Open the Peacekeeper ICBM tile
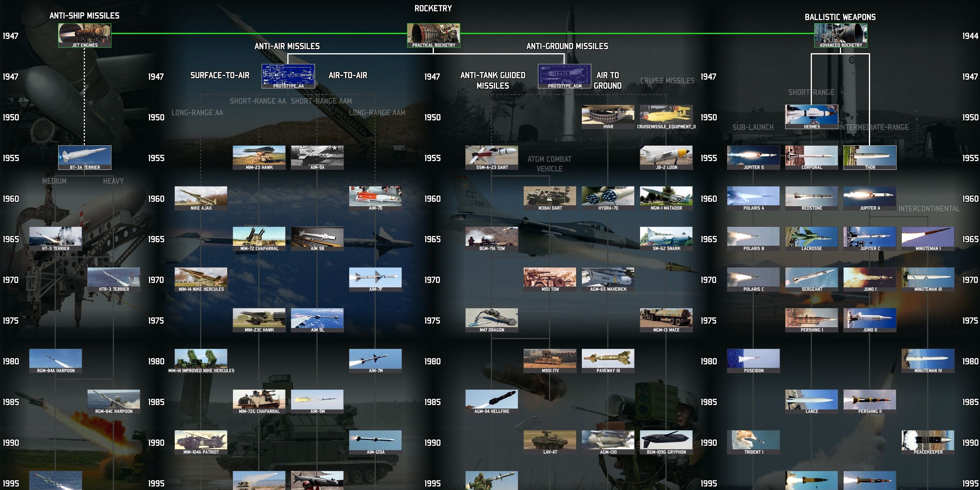The width and height of the screenshot is (980, 490). 928,442
